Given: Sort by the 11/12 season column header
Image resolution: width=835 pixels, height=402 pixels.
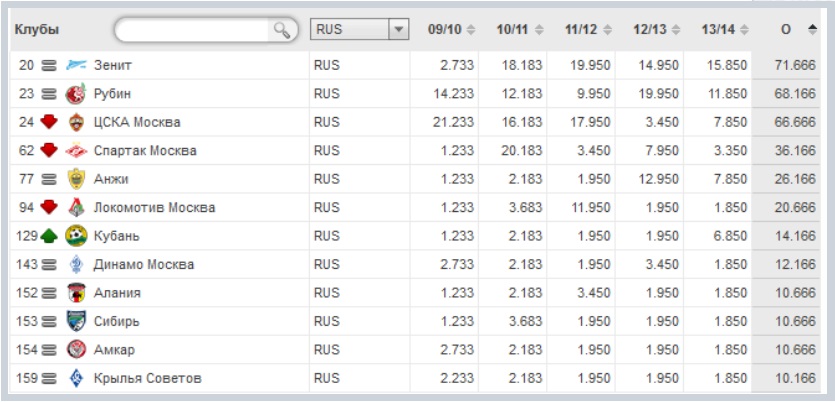Looking at the screenshot, I should (x=588, y=30).
